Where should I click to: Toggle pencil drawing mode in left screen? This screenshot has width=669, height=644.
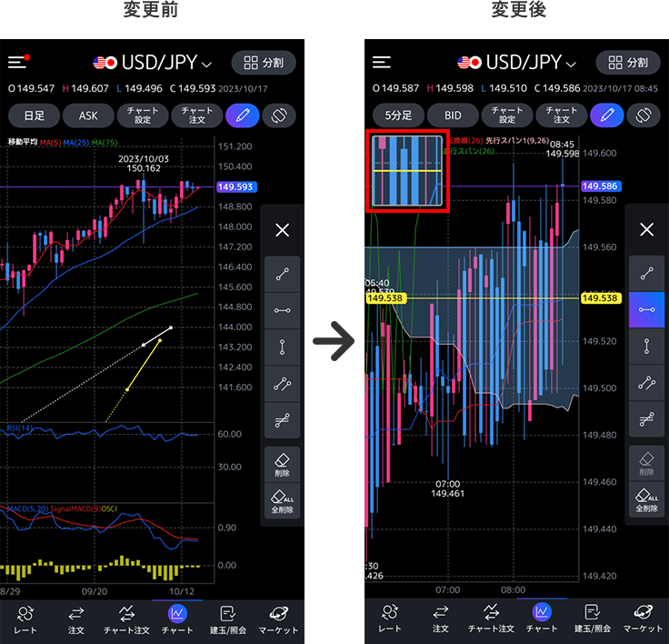[243, 116]
